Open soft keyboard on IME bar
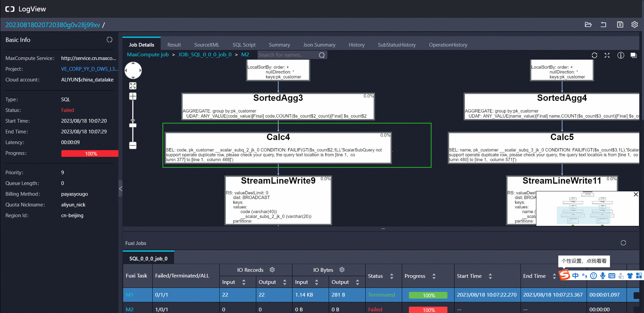Screen dimensions: 644x313 612,275
